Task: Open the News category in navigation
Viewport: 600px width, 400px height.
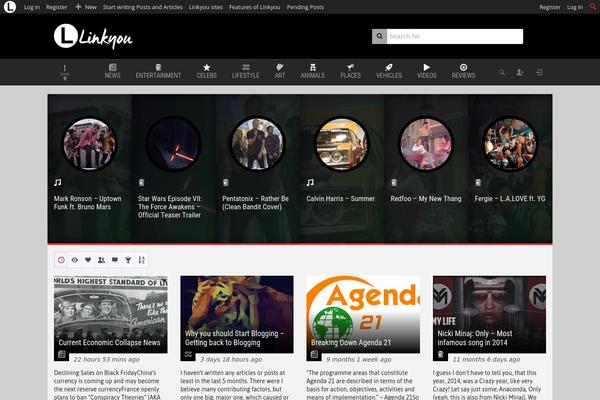Action: coord(112,72)
